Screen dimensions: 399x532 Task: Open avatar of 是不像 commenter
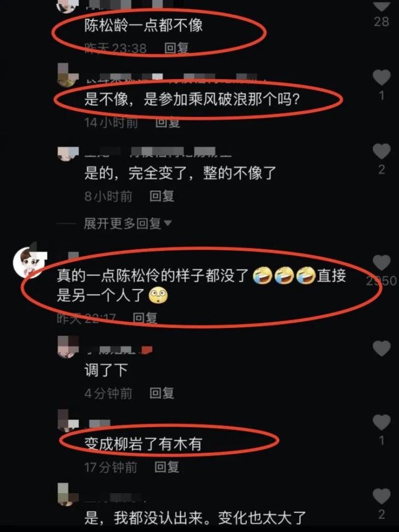point(68,75)
